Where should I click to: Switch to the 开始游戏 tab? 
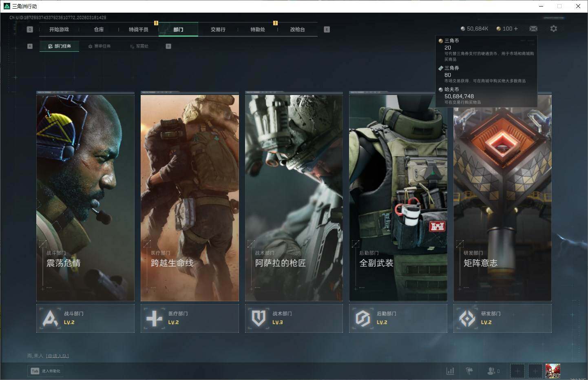(x=59, y=29)
